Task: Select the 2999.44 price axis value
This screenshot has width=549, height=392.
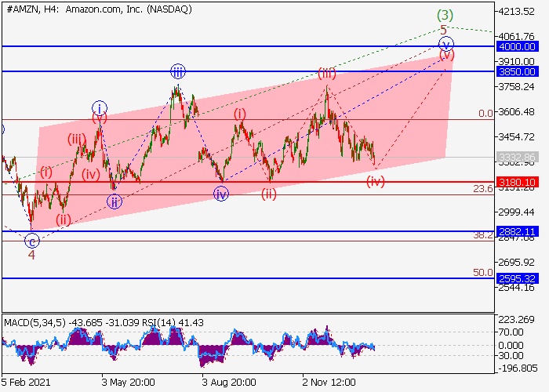Action: point(516,212)
